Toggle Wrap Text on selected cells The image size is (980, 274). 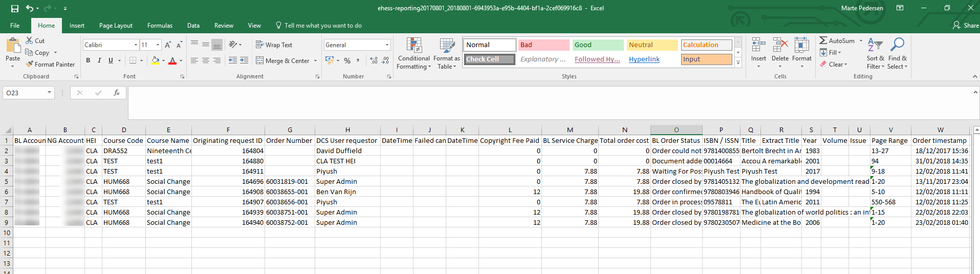pos(274,45)
